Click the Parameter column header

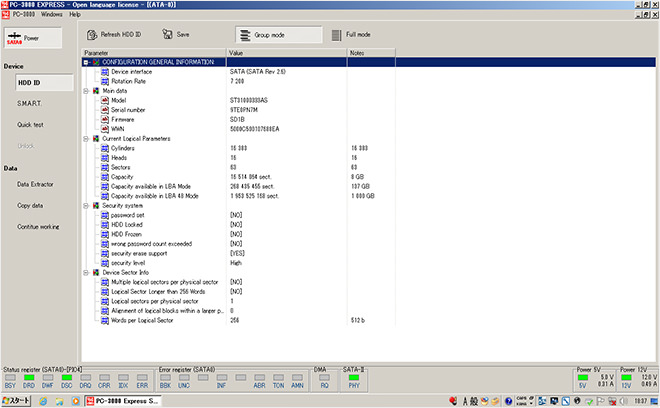pyautogui.click(x=154, y=53)
